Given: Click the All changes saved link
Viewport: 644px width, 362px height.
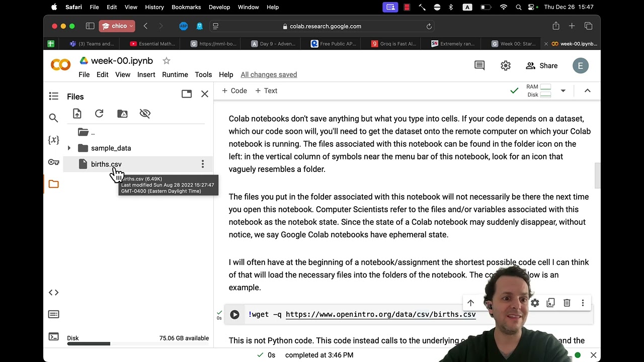Looking at the screenshot, I should (269, 74).
